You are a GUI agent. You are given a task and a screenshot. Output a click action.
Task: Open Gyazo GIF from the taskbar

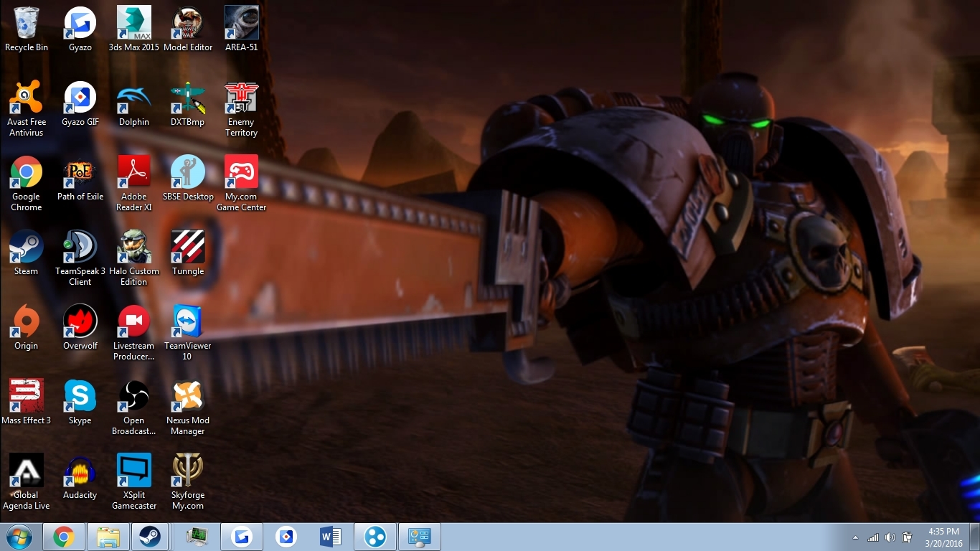click(286, 537)
